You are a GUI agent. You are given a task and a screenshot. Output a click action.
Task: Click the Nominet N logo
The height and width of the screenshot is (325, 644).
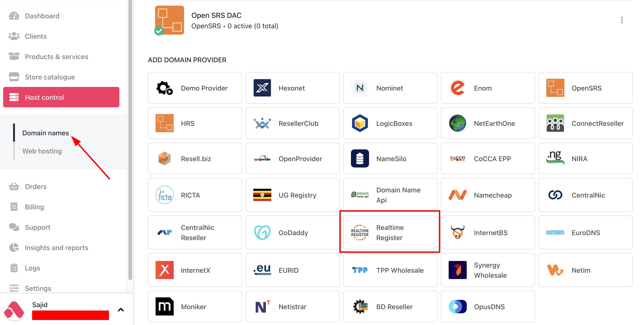pyautogui.click(x=360, y=88)
